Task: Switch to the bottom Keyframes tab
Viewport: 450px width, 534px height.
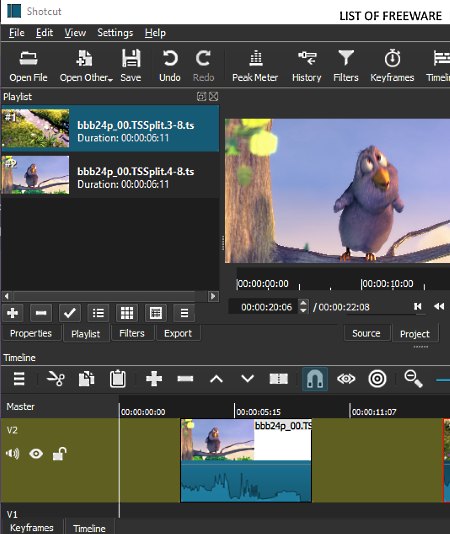Action: coord(32,527)
